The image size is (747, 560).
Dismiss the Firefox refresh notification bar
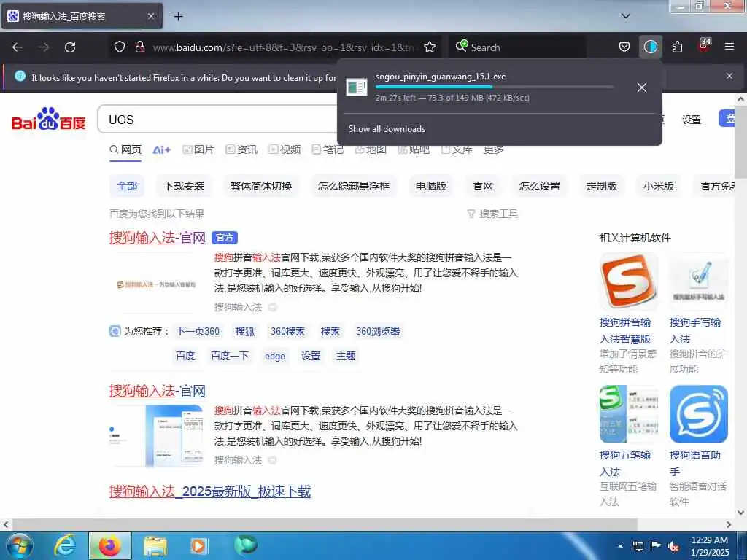coord(729,76)
